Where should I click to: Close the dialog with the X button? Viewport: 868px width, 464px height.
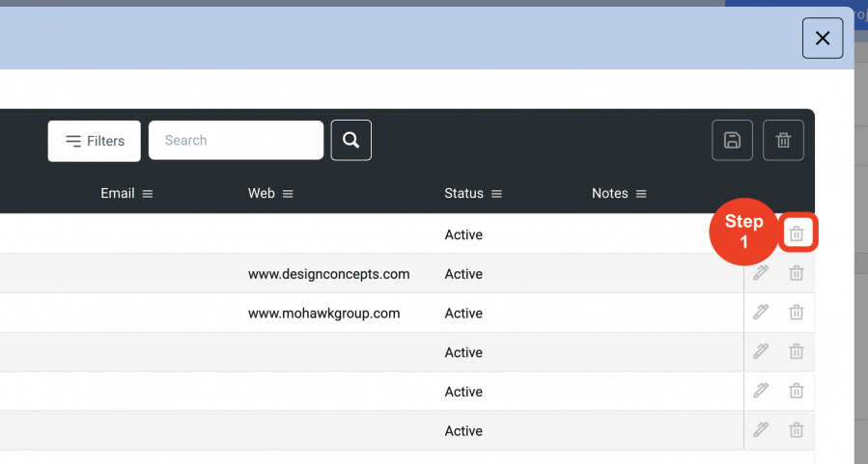pos(823,39)
